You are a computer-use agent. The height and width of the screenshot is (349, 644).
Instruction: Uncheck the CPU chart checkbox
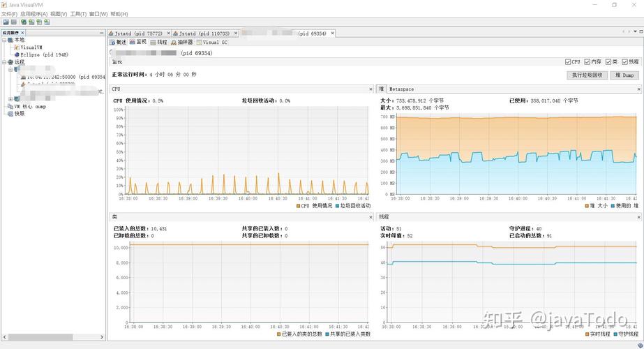(568, 61)
